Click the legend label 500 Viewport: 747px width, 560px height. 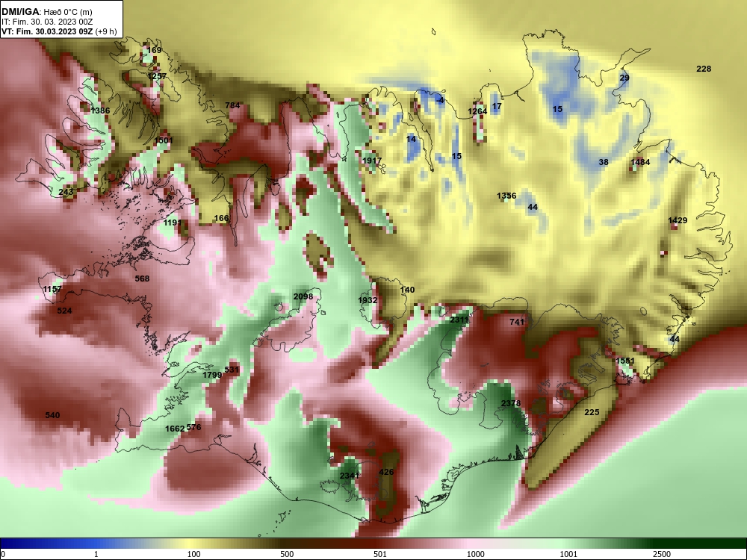pyautogui.click(x=287, y=554)
